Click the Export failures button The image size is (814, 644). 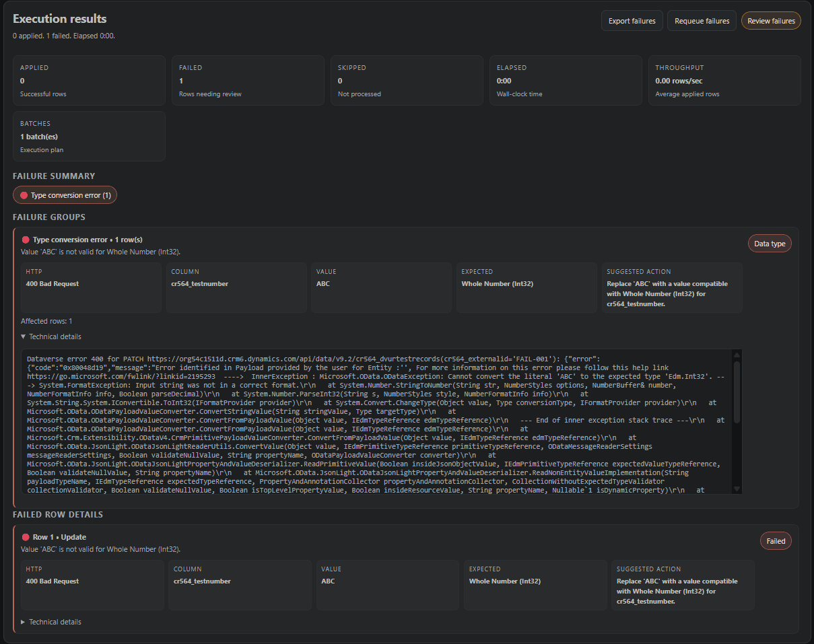click(632, 21)
